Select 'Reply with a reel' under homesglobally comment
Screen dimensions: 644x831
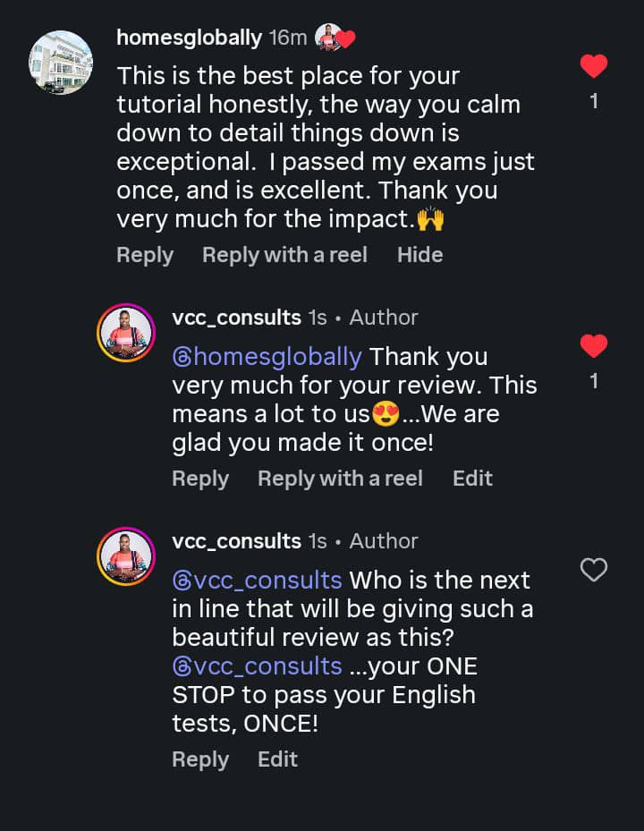284,256
